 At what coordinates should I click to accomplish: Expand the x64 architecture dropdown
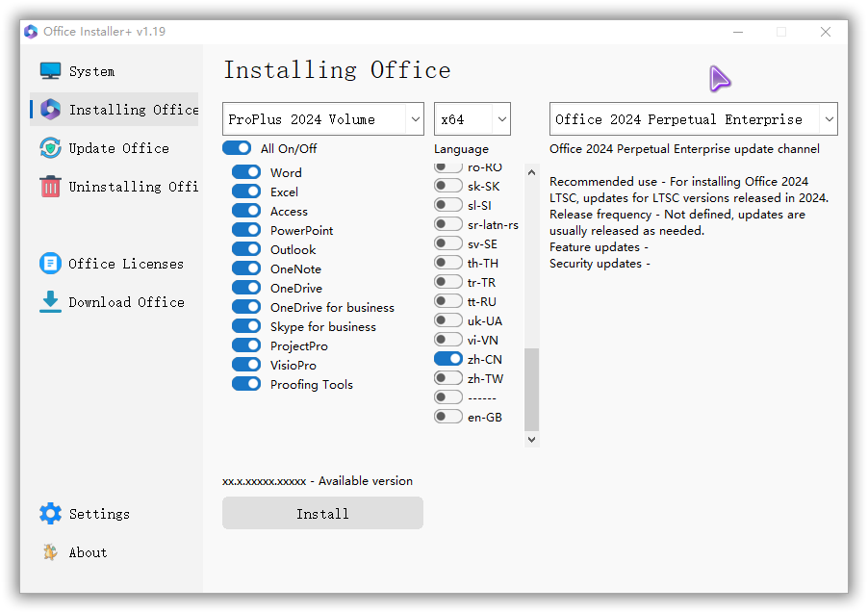tap(472, 119)
